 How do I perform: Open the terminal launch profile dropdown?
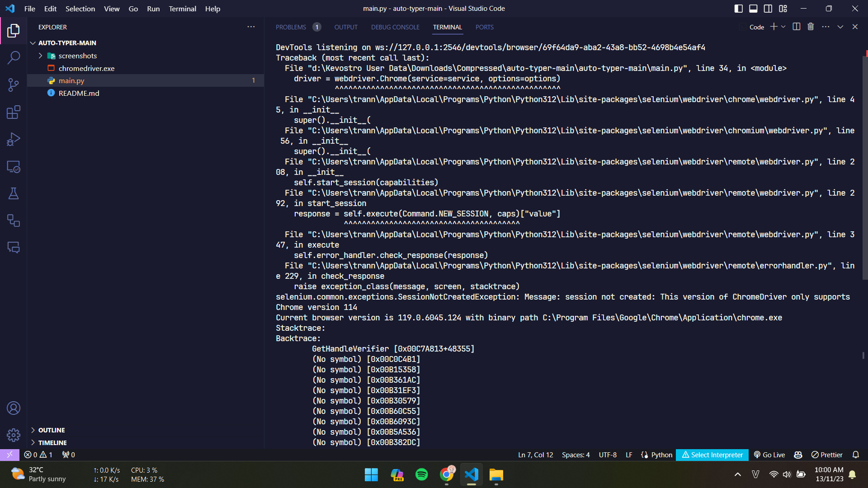(783, 27)
